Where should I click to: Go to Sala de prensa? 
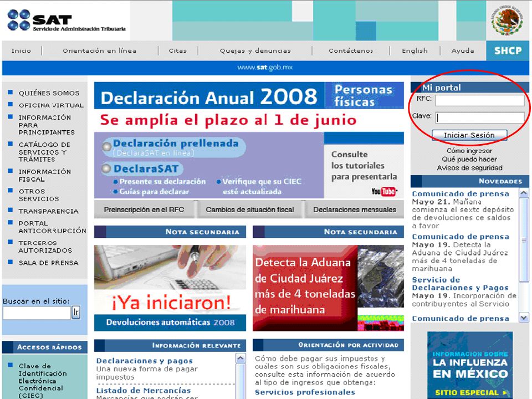pos(49,263)
